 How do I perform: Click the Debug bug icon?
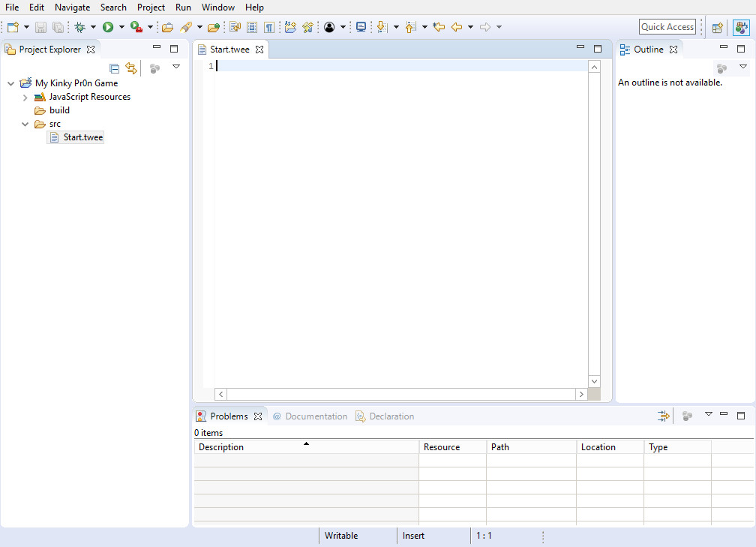click(x=79, y=27)
